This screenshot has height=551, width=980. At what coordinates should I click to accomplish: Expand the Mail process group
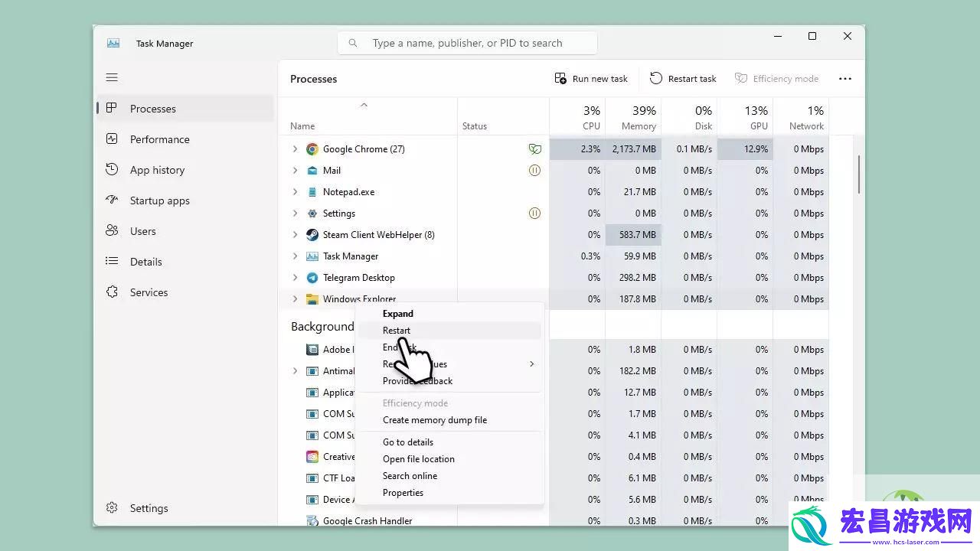tap(295, 171)
